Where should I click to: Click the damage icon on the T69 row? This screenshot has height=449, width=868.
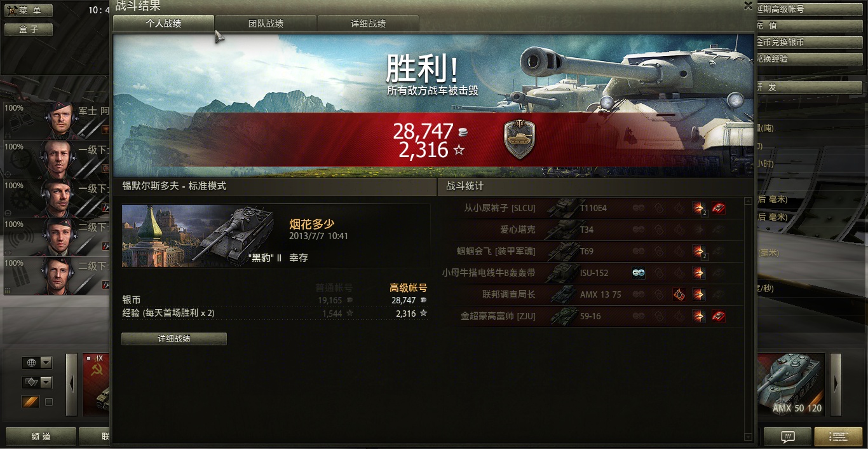(x=699, y=251)
